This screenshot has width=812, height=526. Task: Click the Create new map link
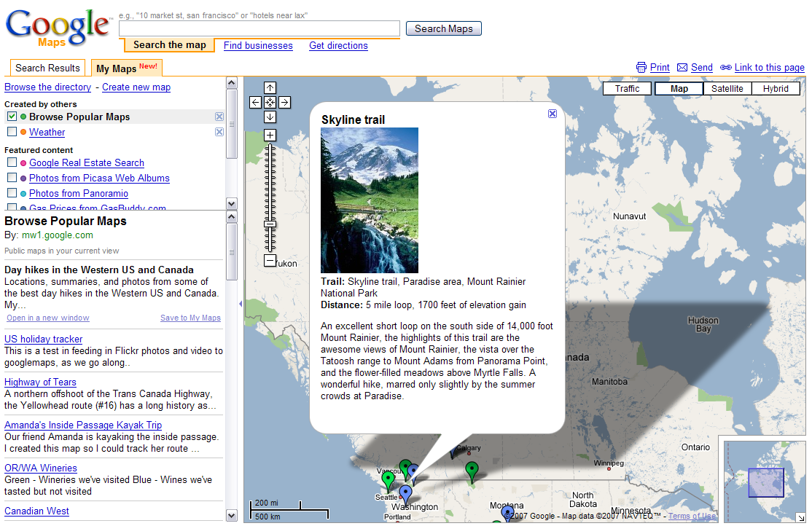point(136,87)
